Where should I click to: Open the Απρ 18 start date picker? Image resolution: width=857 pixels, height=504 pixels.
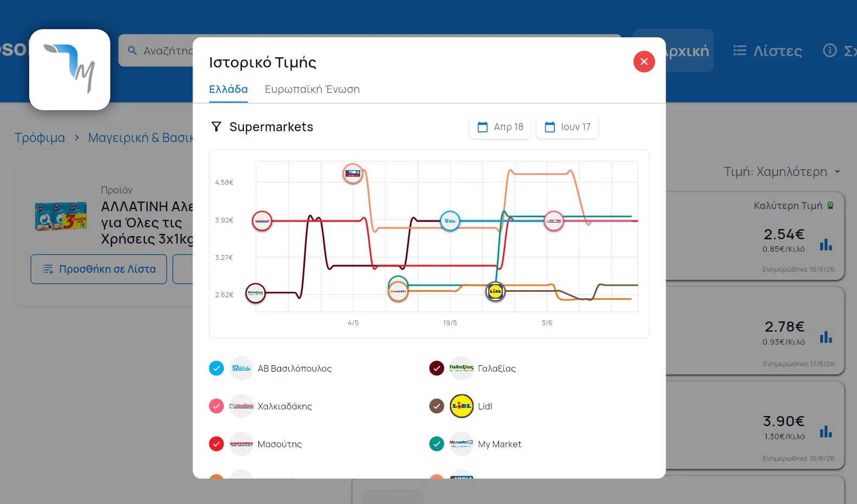tap(500, 127)
